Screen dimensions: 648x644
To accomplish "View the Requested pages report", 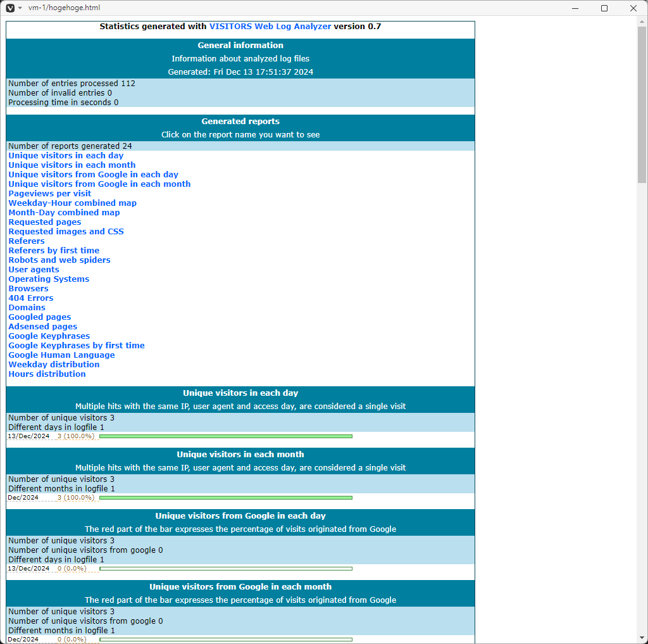I will coord(45,222).
